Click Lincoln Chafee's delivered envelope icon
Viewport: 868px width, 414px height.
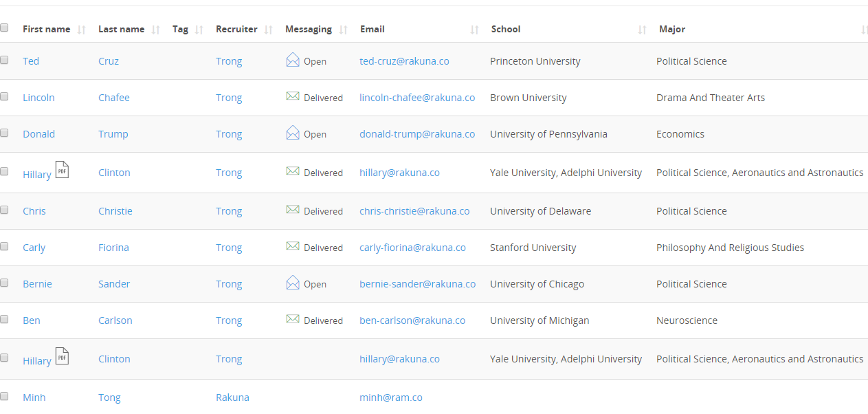pos(293,96)
